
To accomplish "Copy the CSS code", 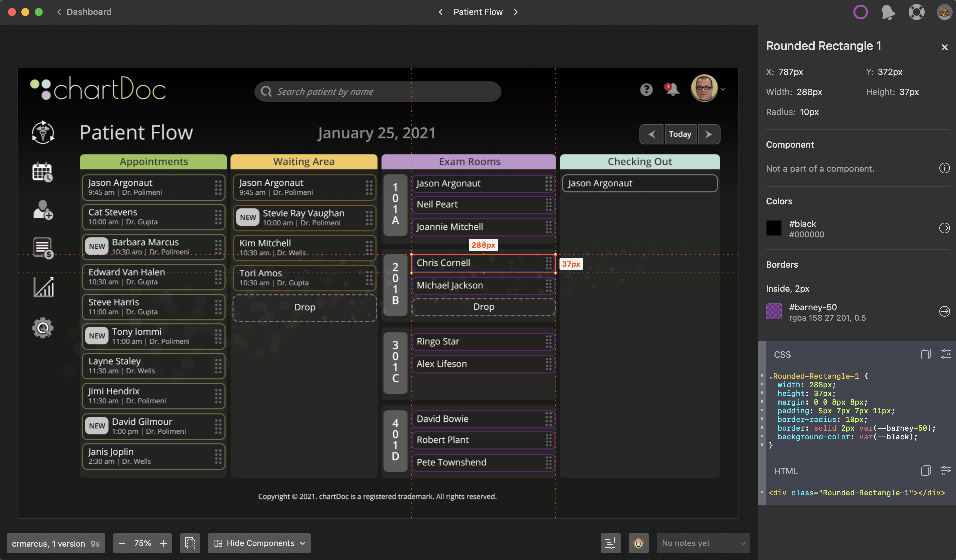I will [x=926, y=354].
